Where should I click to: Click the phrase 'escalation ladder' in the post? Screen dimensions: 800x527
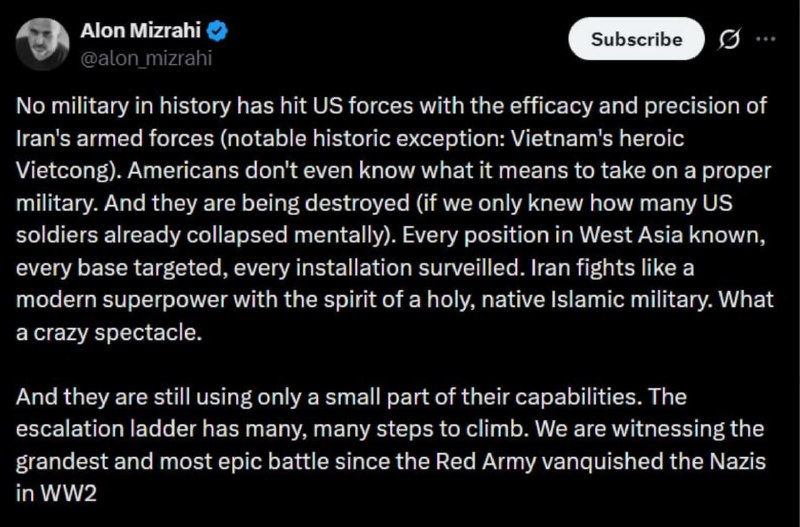pos(106,429)
